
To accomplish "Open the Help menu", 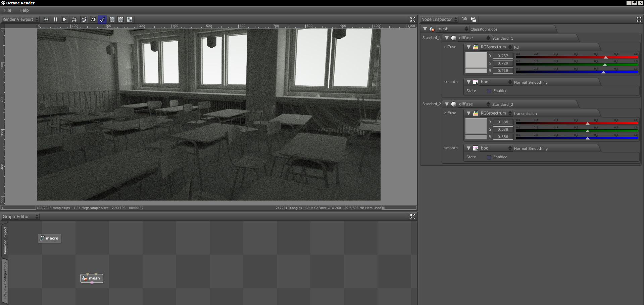I will [24, 10].
